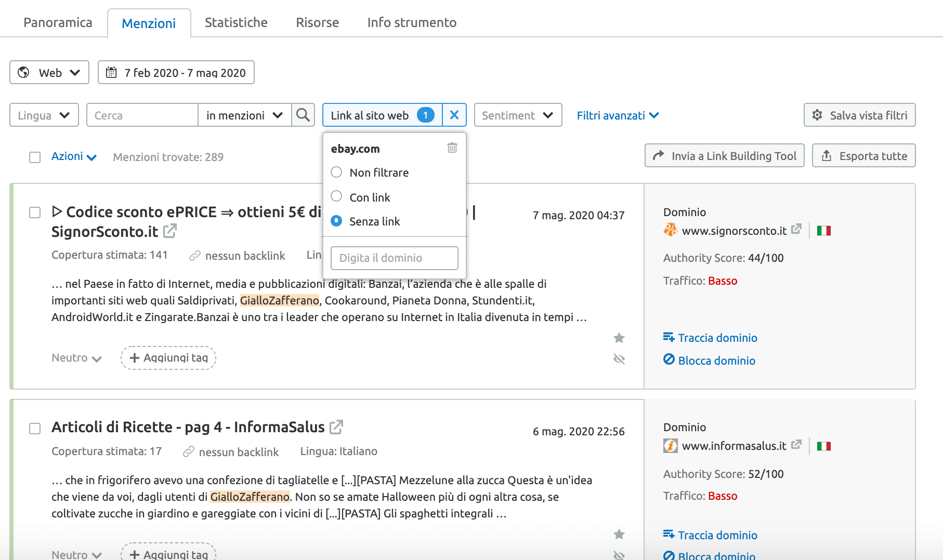Click the www.informasalus.it domain link

coord(734,446)
